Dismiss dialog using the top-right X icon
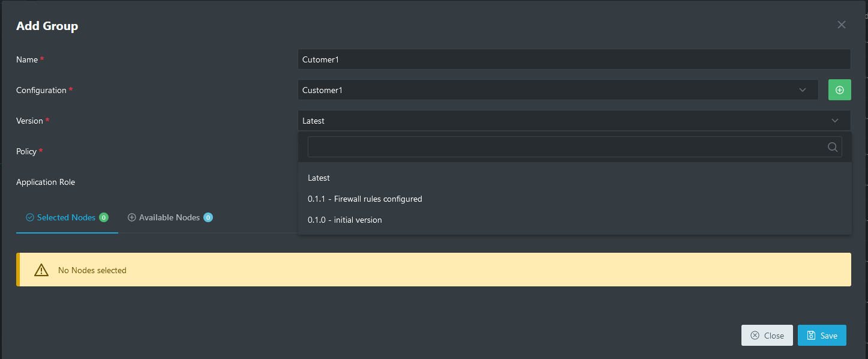Viewport: 868px width, 359px height. 841,25
